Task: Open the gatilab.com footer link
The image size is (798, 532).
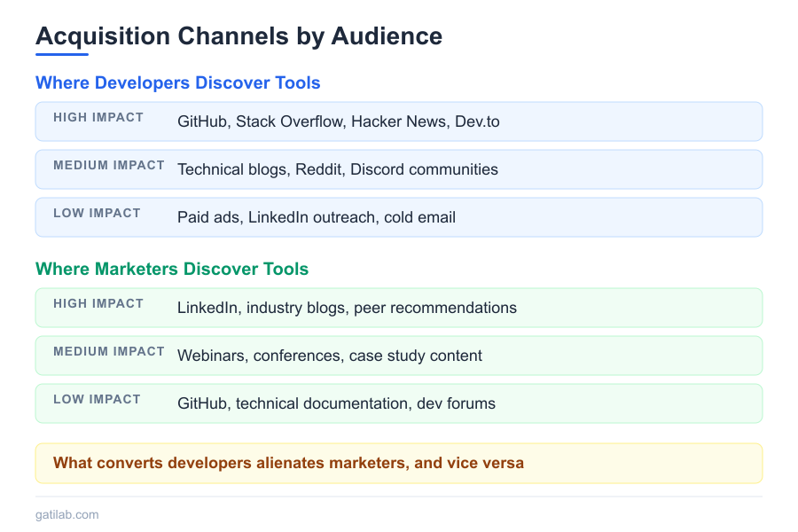Action: [66, 514]
